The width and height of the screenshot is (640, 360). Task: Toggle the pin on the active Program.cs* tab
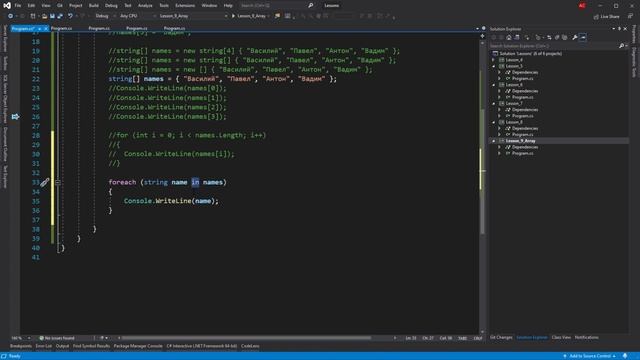(x=40, y=29)
